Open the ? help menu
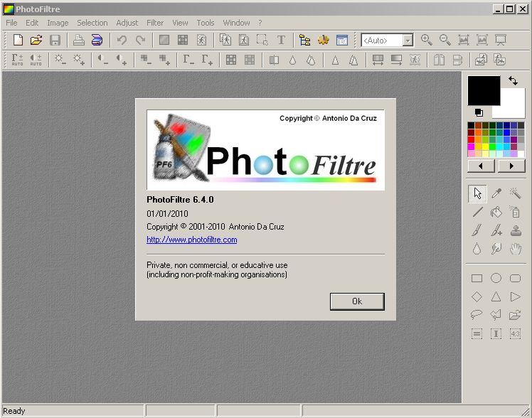This screenshot has height=418, width=532. pyautogui.click(x=260, y=23)
